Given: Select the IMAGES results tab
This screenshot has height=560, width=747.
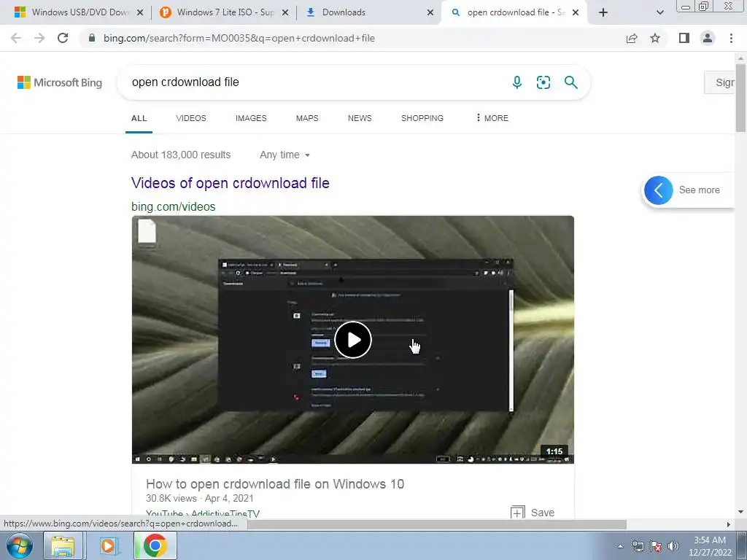Looking at the screenshot, I should click(251, 118).
